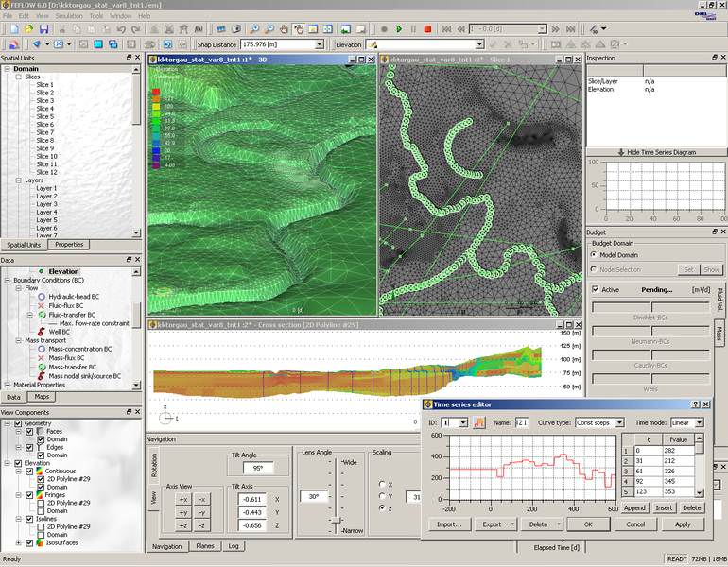Select the Pan hand tool
Image resolution: width=728 pixels, height=567 pixels.
(284, 29)
